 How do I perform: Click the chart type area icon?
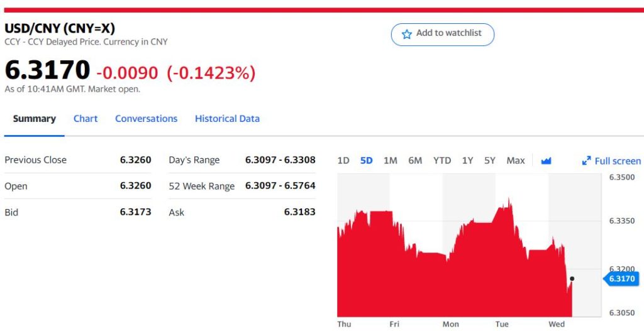[546, 161]
